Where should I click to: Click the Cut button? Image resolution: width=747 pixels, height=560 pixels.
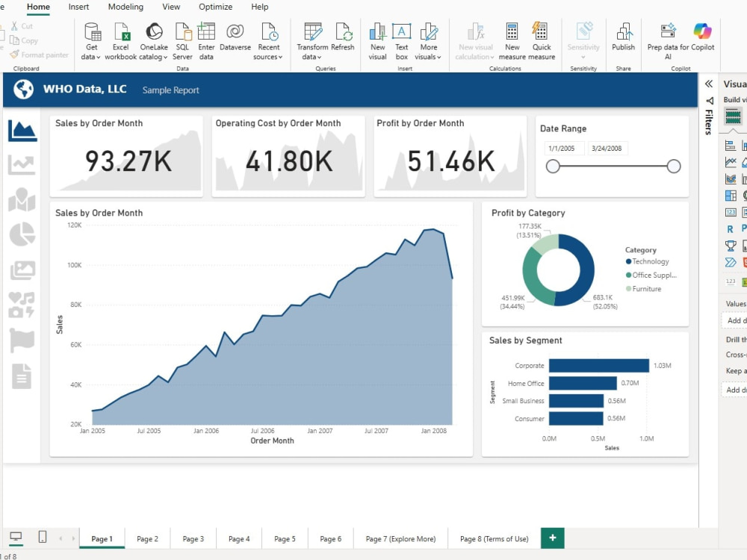coord(22,26)
